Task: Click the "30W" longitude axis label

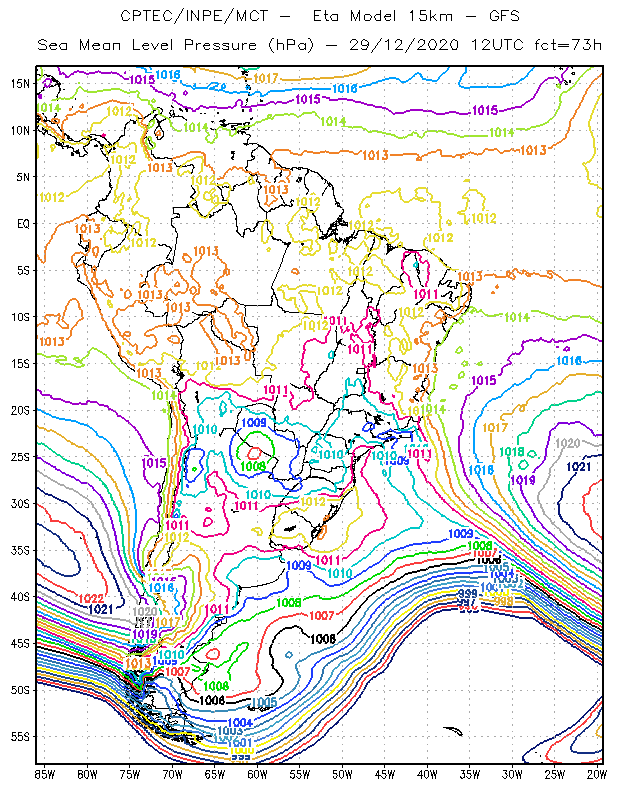Action: [512, 775]
